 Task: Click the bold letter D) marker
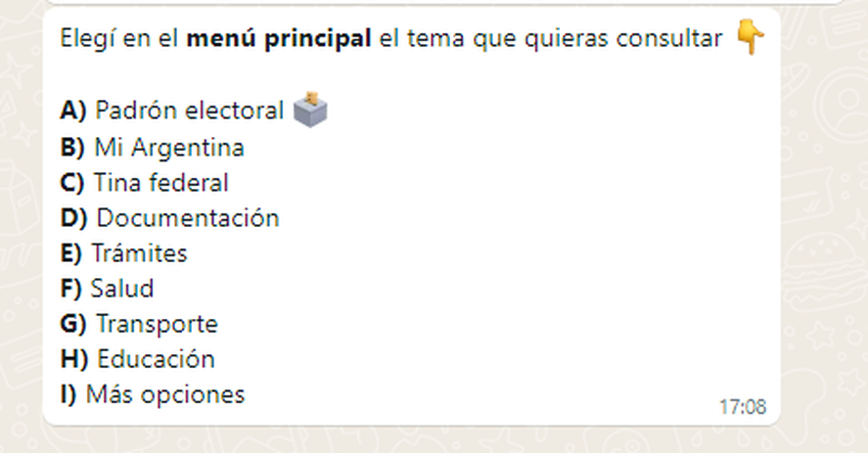73,218
